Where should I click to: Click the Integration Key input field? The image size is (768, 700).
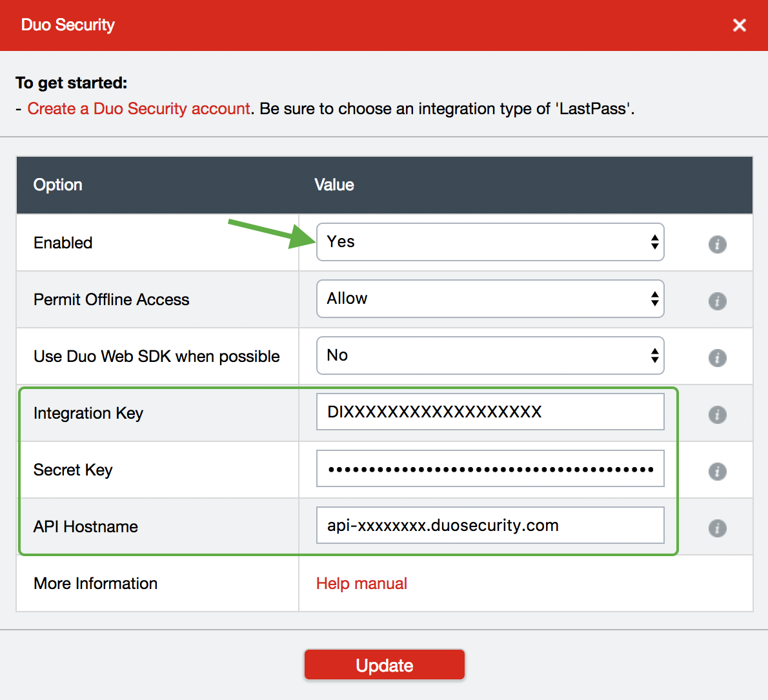pyautogui.click(x=490, y=412)
